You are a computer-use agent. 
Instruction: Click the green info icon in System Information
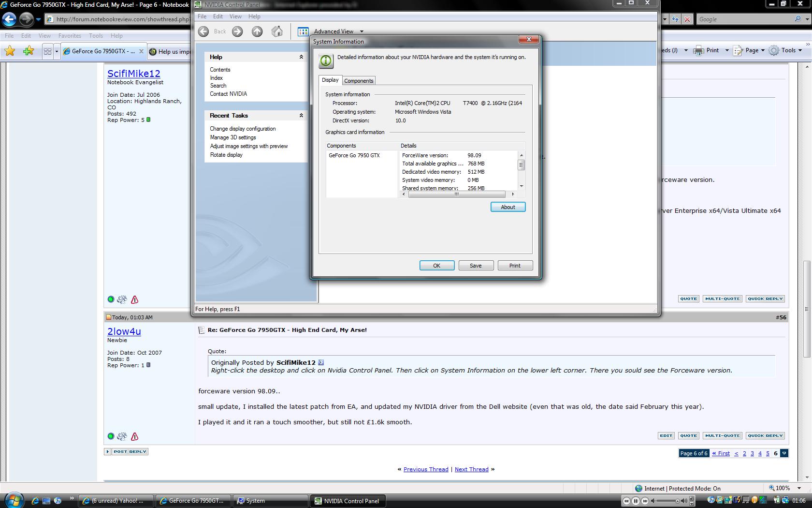326,60
